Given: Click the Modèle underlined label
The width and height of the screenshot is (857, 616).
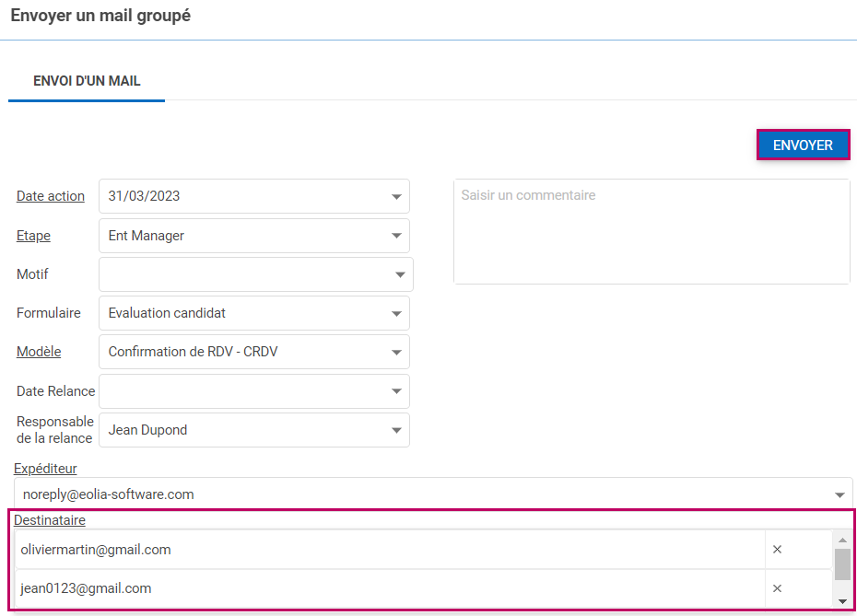Looking at the screenshot, I should [x=39, y=352].
